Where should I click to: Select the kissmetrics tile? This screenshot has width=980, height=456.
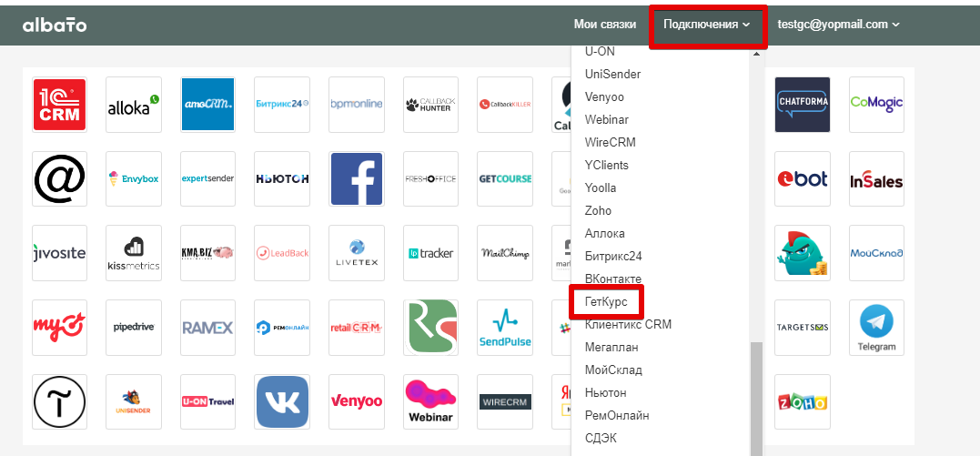[x=134, y=253]
